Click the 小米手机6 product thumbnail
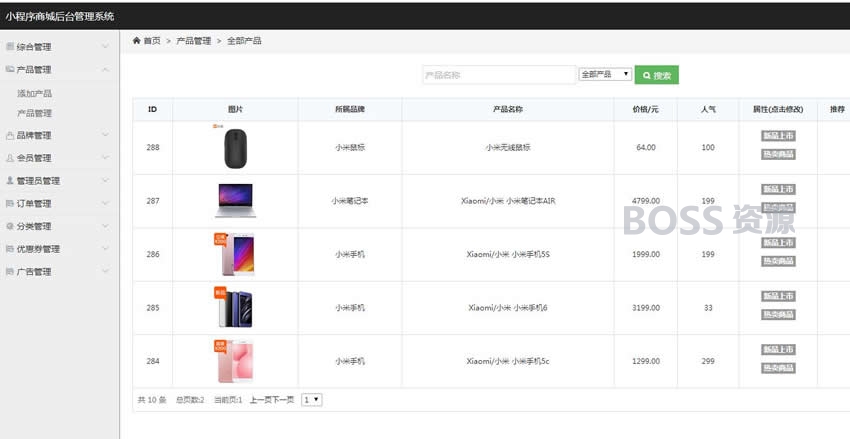This screenshot has width=850, height=439. click(235, 307)
